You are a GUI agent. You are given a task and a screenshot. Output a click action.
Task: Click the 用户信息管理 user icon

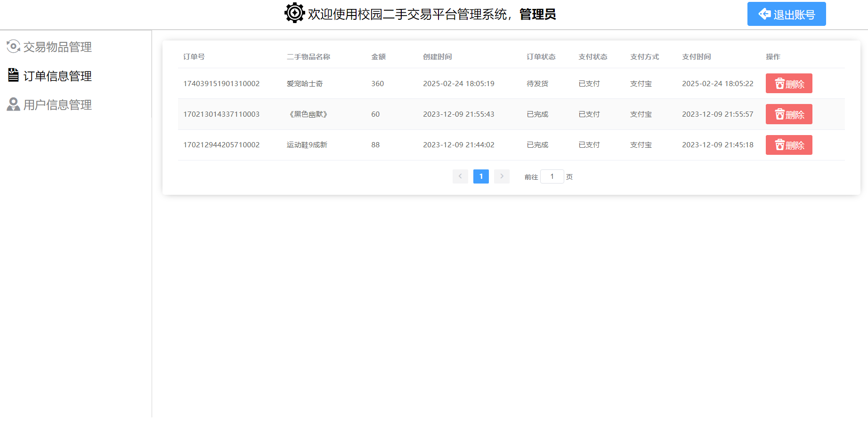[x=13, y=104]
